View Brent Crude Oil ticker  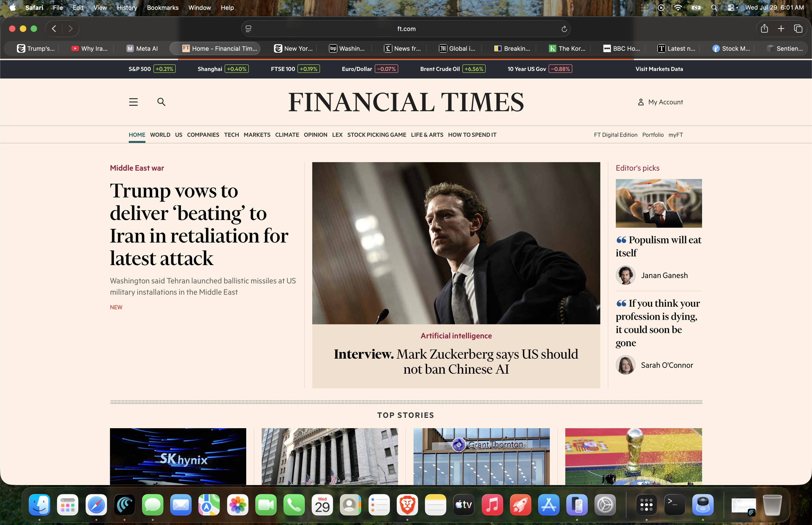pyautogui.click(x=452, y=69)
